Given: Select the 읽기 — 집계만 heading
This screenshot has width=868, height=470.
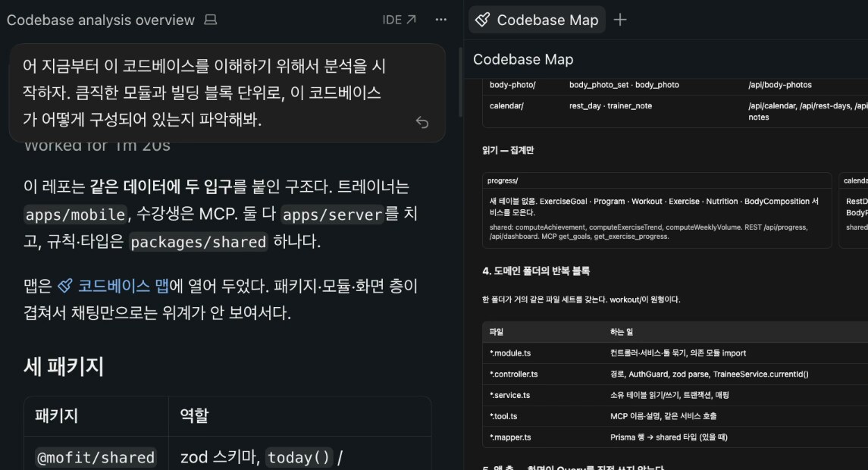Looking at the screenshot, I should (508, 150).
